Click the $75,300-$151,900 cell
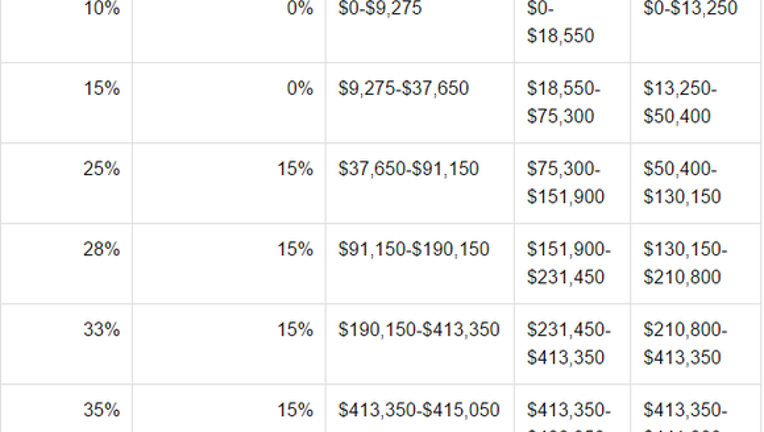Screen dimensions: 764x432 (x=572, y=183)
